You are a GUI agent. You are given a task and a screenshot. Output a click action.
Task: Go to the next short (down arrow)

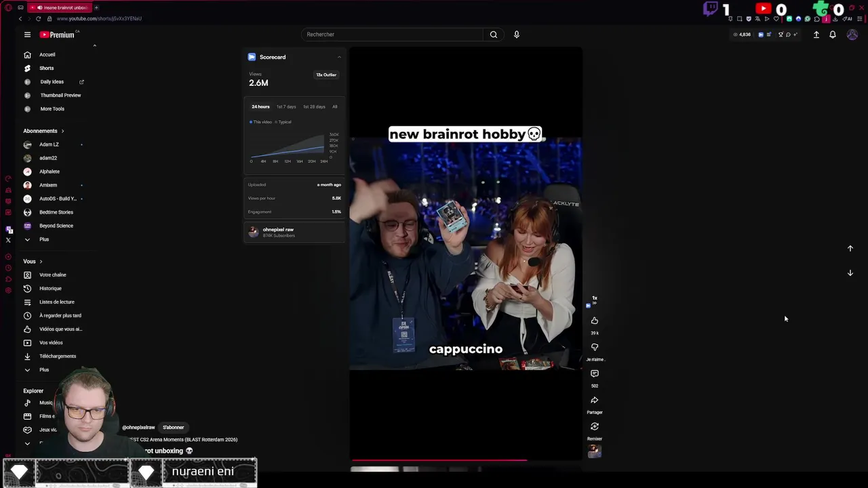tap(850, 273)
